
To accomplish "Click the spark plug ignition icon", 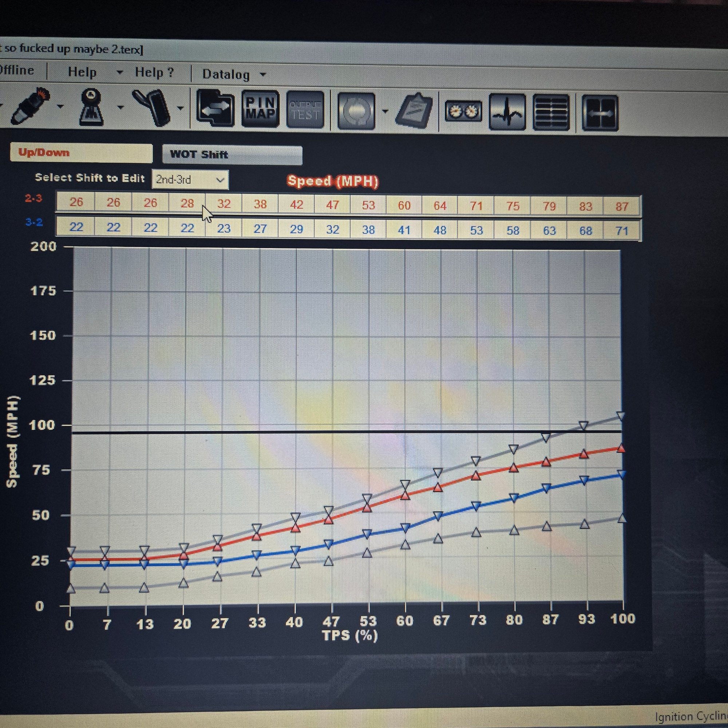I will point(30,107).
